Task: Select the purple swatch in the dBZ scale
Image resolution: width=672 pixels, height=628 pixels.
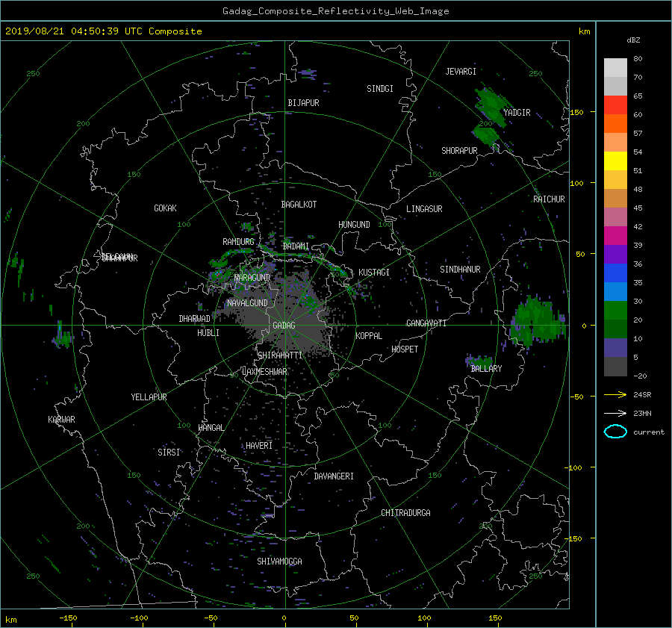Action: click(x=615, y=254)
